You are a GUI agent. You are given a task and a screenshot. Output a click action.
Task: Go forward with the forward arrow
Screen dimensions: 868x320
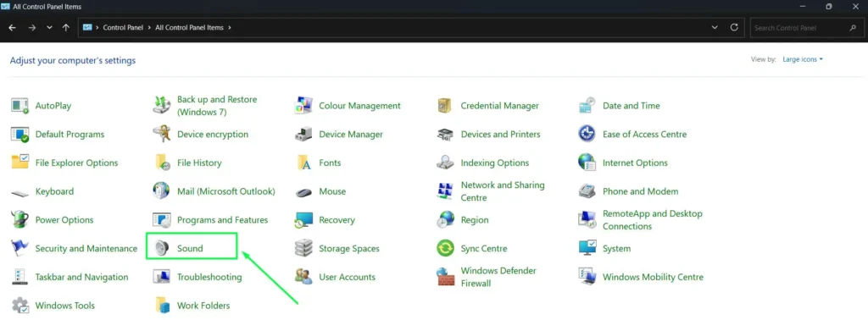[x=31, y=28]
